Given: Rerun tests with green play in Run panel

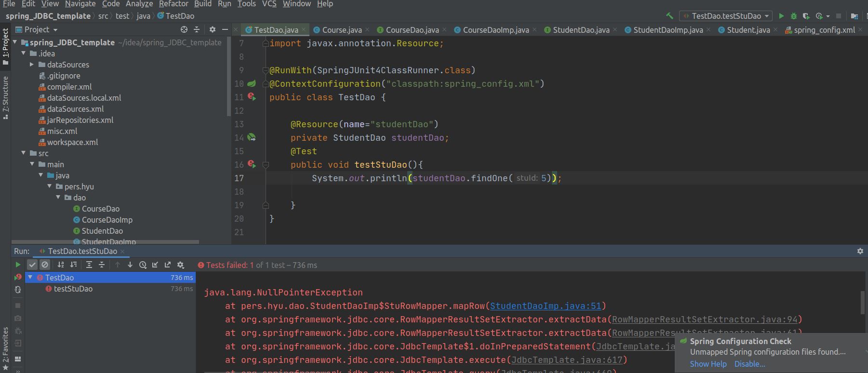Looking at the screenshot, I should coord(18,265).
